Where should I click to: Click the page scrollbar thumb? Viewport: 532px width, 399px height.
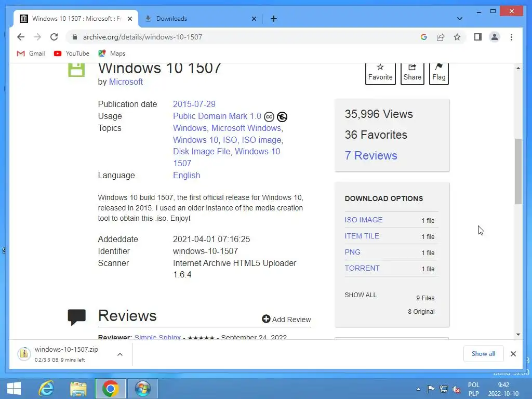[x=518, y=171]
